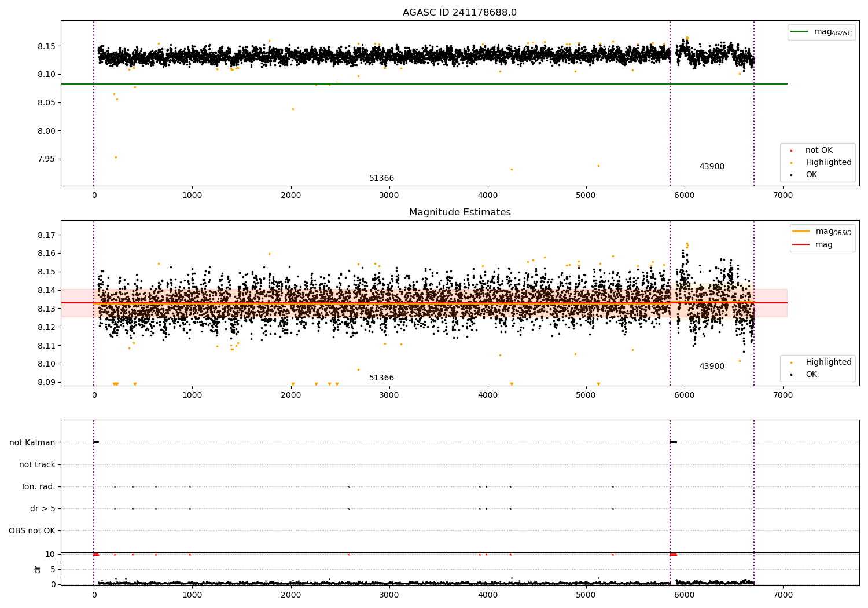The image size is (868, 608).
Task: Click the title 'AGASC ID 241178688.0'
Action: coord(459,13)
